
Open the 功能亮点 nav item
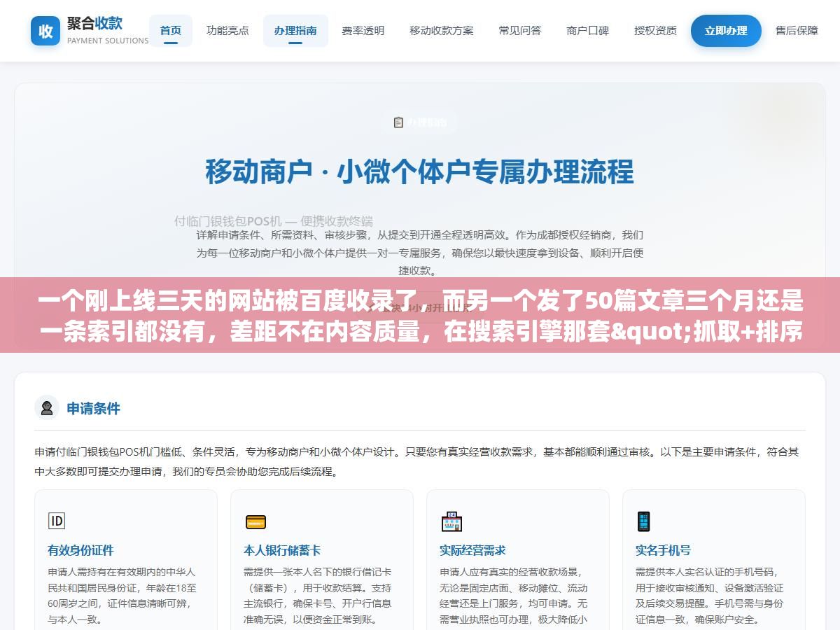tap(227, 31)
